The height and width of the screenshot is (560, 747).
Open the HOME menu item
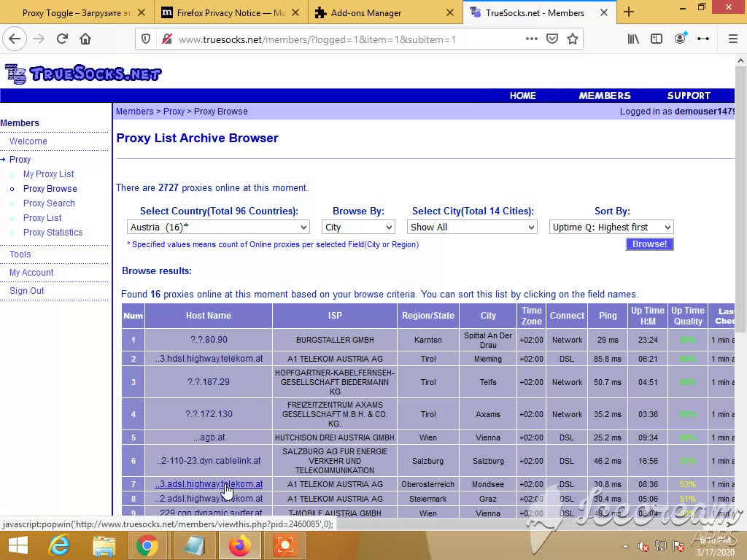coord(522,96)
